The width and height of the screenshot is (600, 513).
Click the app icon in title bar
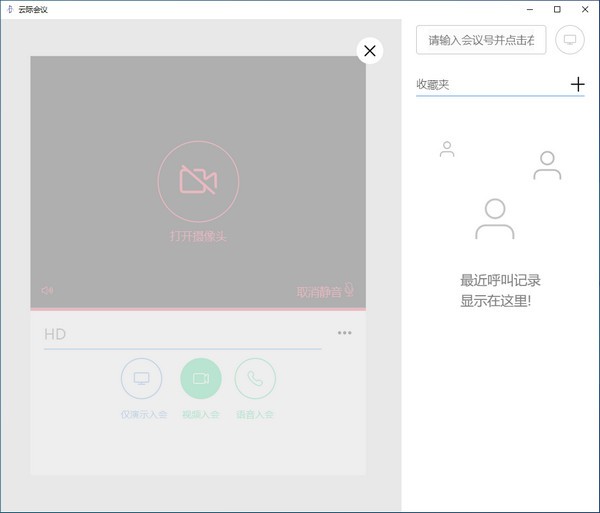coord(9,9)
